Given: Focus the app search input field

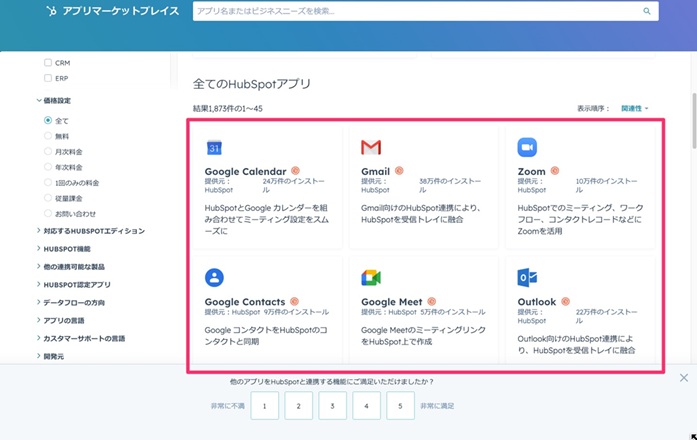Looking at the screenshot, I should [426, 11].
